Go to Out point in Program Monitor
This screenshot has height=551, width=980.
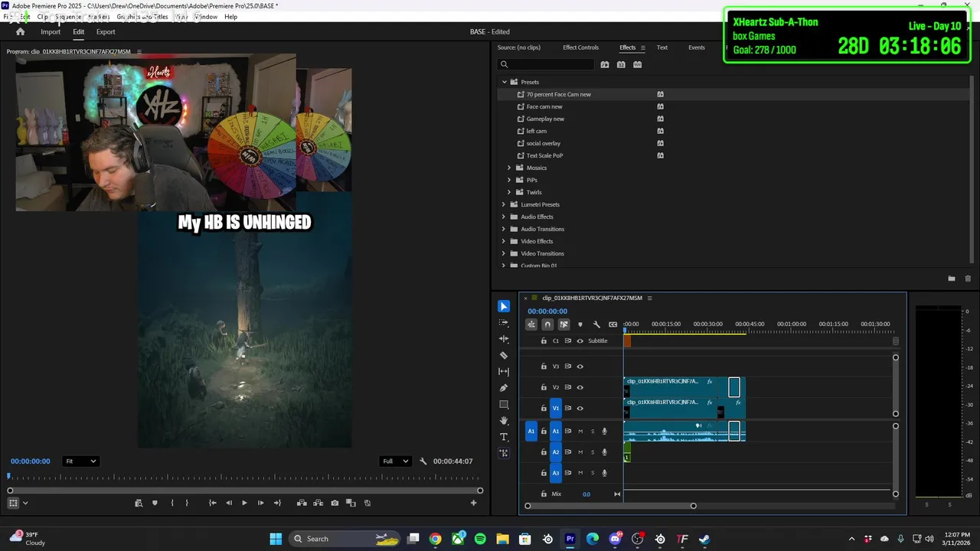(277, 503)
